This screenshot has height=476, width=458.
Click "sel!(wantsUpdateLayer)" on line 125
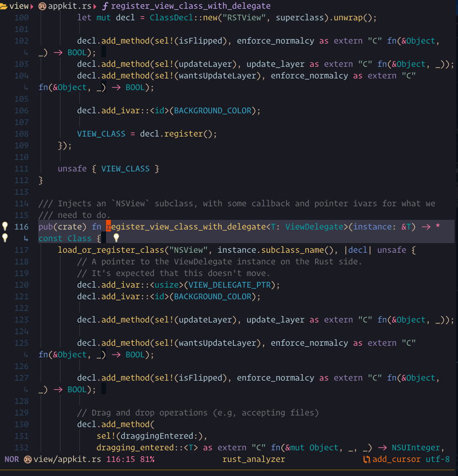208,343
